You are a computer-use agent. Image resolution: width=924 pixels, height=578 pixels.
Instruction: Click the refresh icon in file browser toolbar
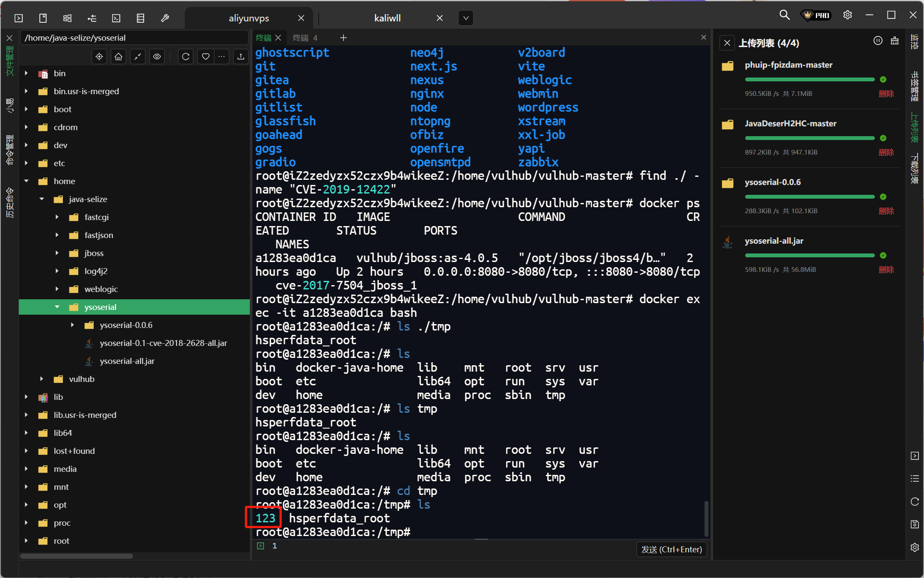coord(186,57)
